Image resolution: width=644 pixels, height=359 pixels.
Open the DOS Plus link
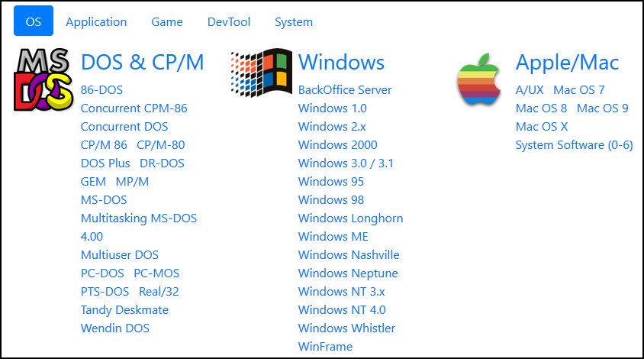click(x=105, y=163)
